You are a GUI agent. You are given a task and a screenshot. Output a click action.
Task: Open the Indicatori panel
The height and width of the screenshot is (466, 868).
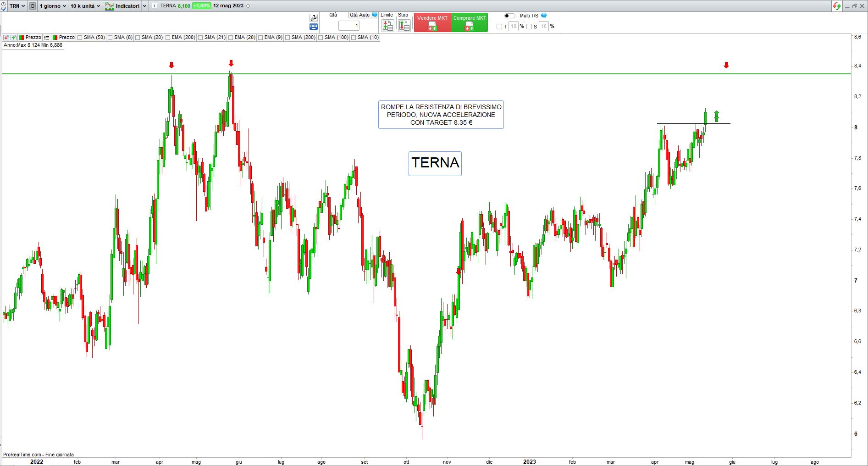[x=122, y=6]
